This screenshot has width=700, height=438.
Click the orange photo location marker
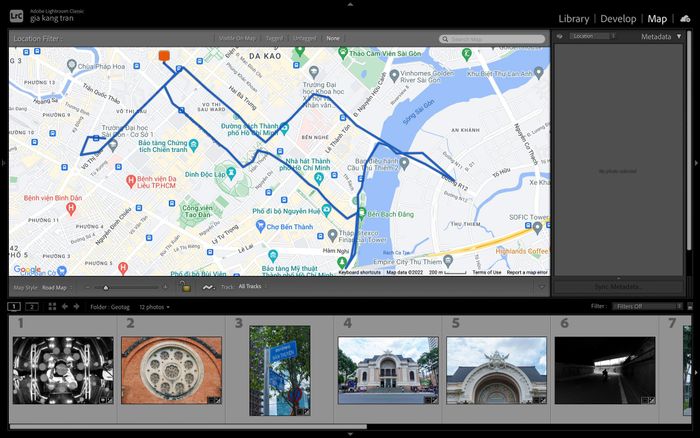pyautogui.click(x=164, y=56)
